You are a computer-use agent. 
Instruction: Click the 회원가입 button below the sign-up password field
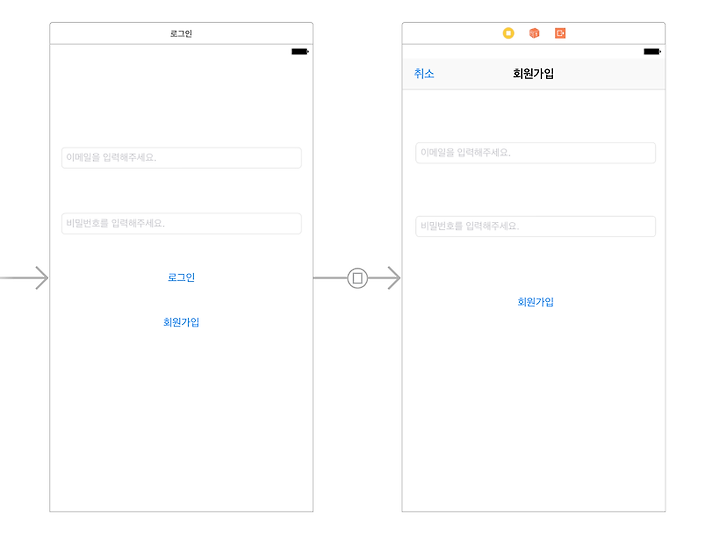(x=535, y=302)
